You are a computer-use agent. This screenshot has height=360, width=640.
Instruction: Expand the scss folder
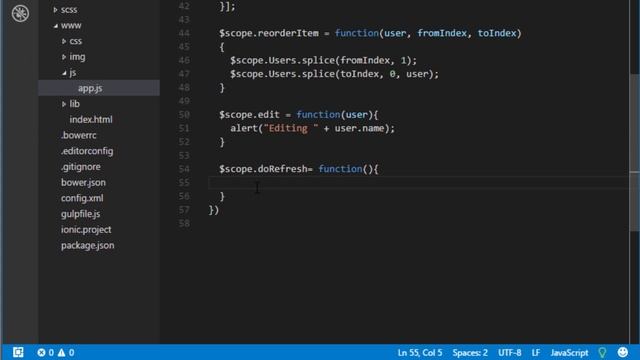coord(55,9)
